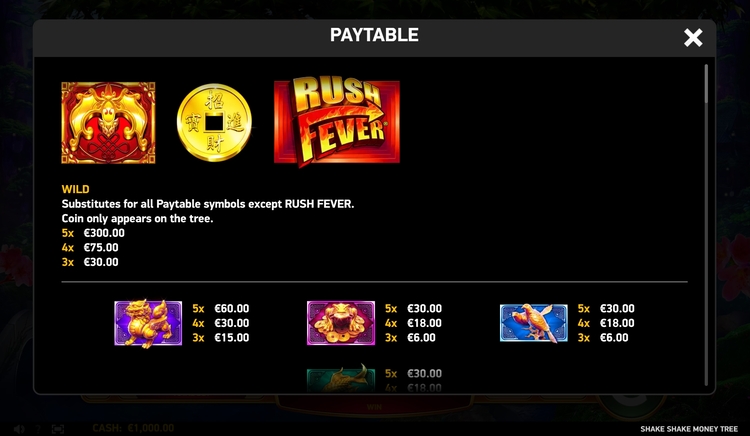750x436 pixels.
Task: Click the Wild 5x €300.00 payout
Action: pos(93,233)
